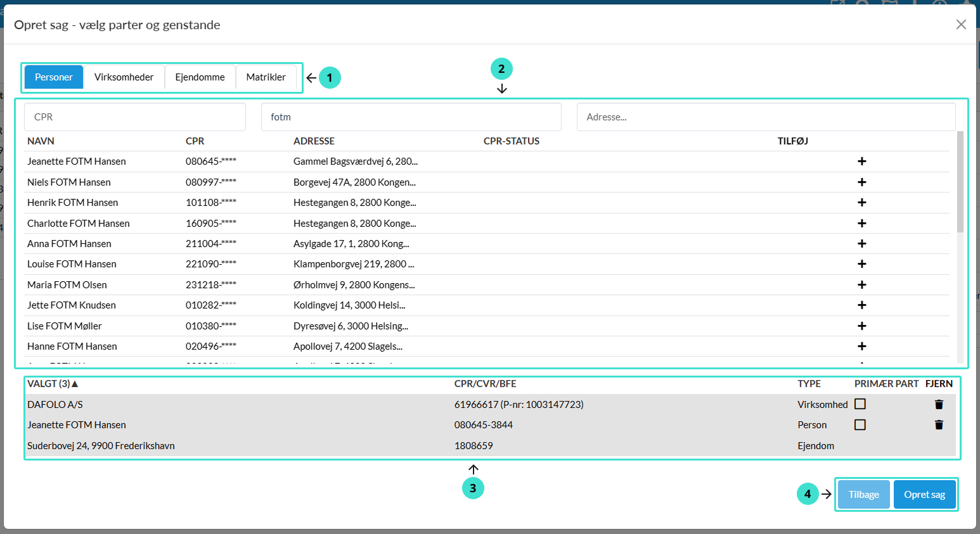Add Jeanette FOTM Hansen with plus icon
980x534 pixels.
pos(861,162)
